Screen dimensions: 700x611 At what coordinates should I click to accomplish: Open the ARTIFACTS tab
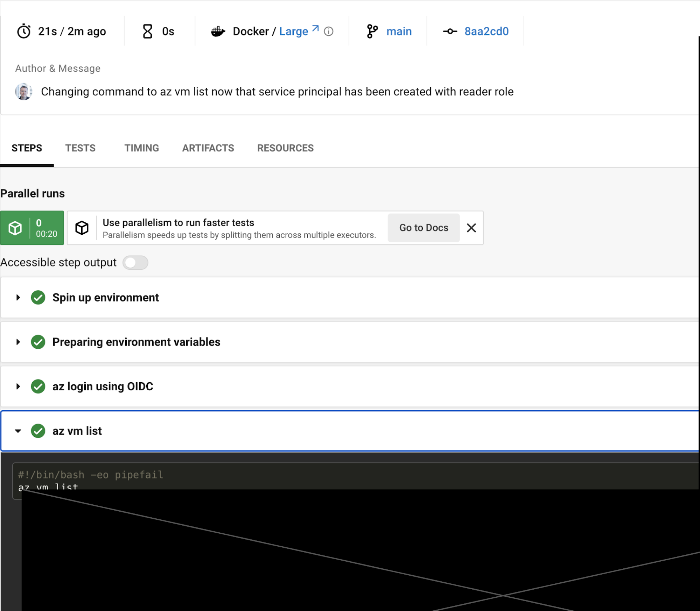click(208, 148)
